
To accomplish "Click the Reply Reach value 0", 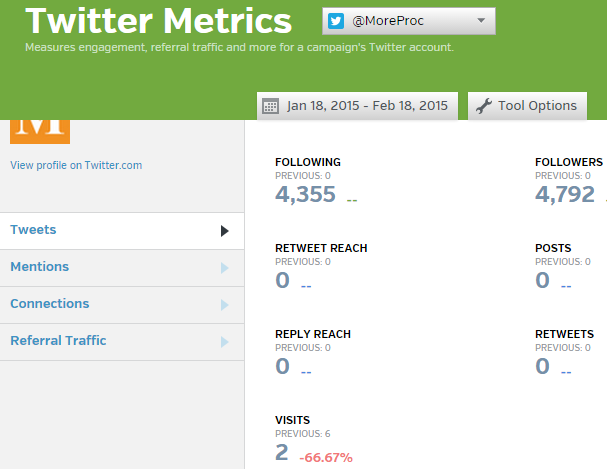I will (x=282, y=366).
